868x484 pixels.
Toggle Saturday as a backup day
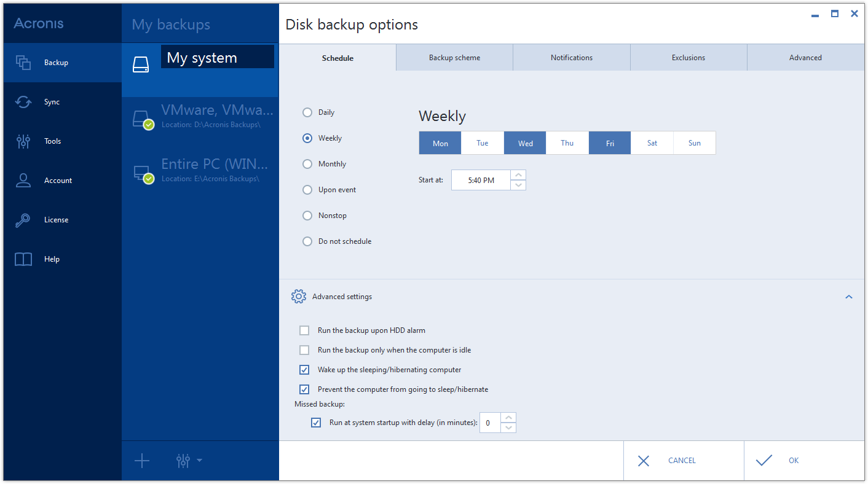[x=652, y=142]
